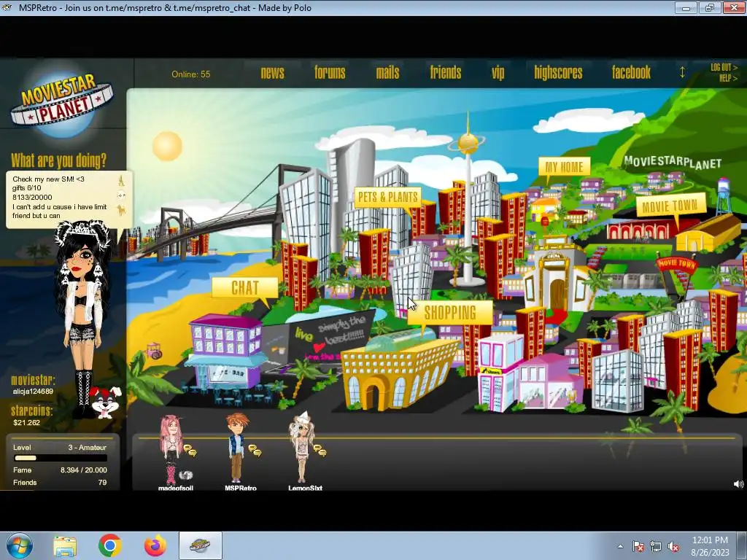Click the LOG OUT link
This screenshot has height=560, width=747.
click(724, 67)
